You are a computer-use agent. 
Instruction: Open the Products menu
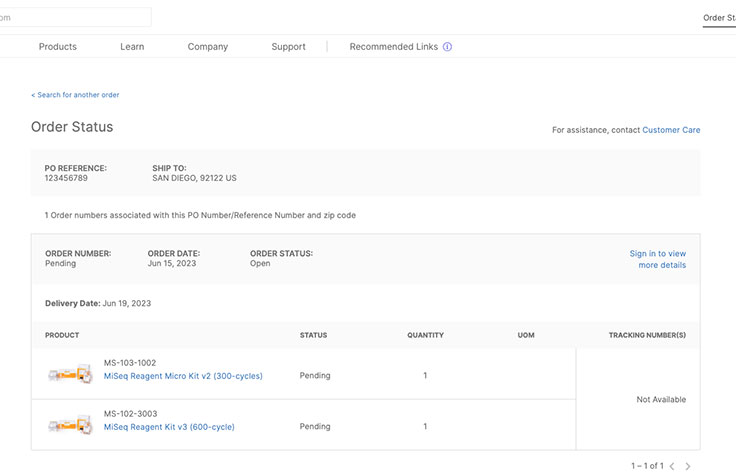click(58, 47)
